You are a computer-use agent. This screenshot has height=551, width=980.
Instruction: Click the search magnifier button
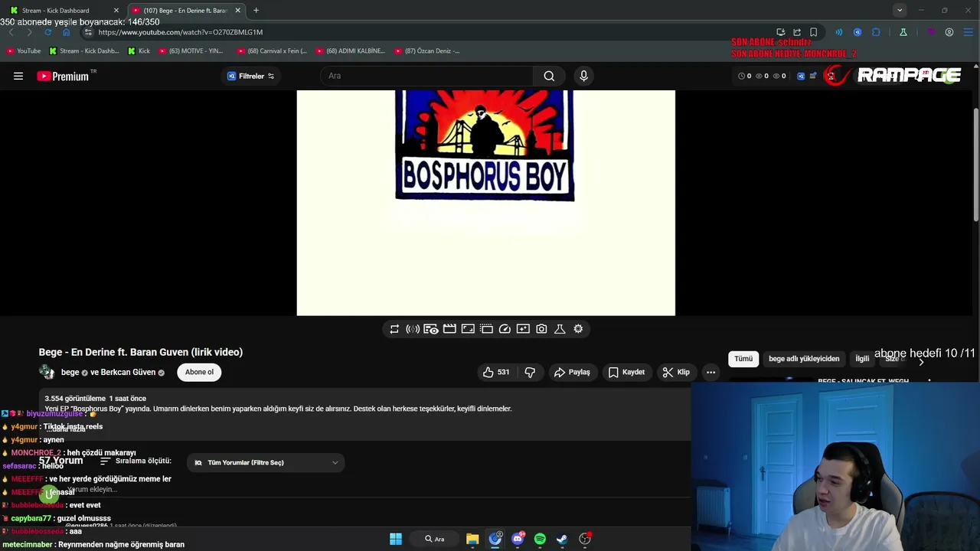click(549, 76)
